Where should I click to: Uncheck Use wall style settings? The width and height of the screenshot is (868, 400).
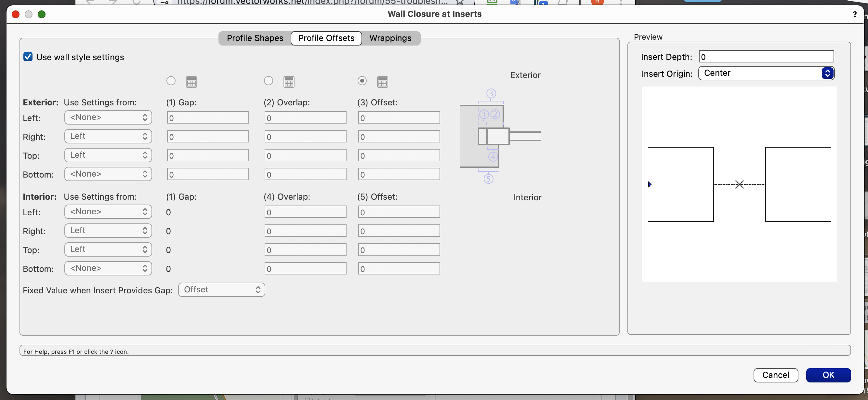click(28, 57)
